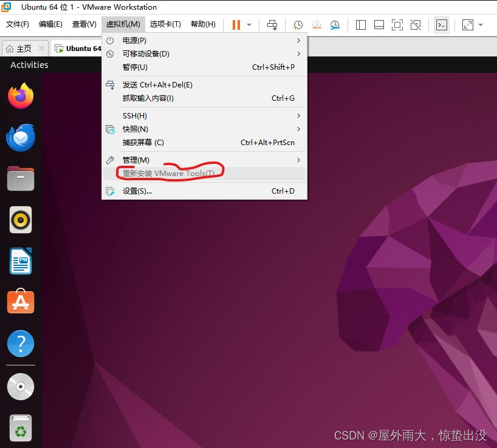This screenshot has height=448, width=497.
Task: Open LibreOffice Writer from the dock
Action: (x=21, y=261)
